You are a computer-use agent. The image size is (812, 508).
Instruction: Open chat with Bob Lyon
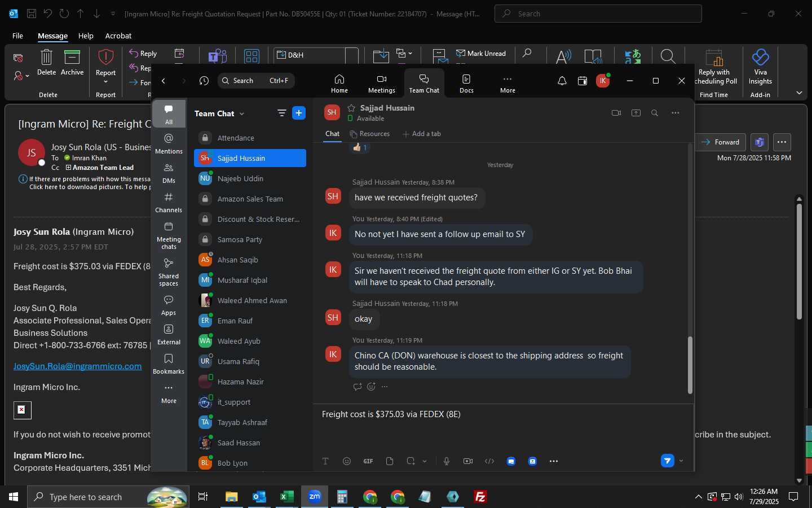[250, 463]
